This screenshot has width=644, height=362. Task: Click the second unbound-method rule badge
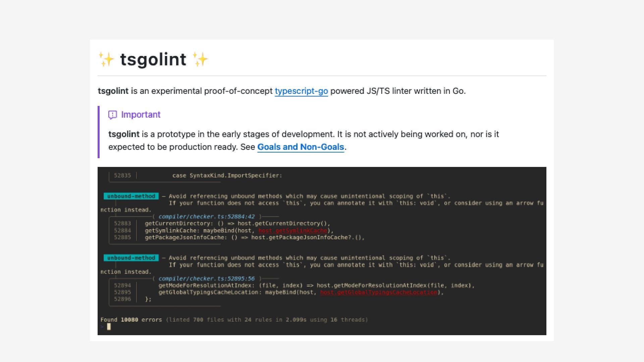pos(131,258)
